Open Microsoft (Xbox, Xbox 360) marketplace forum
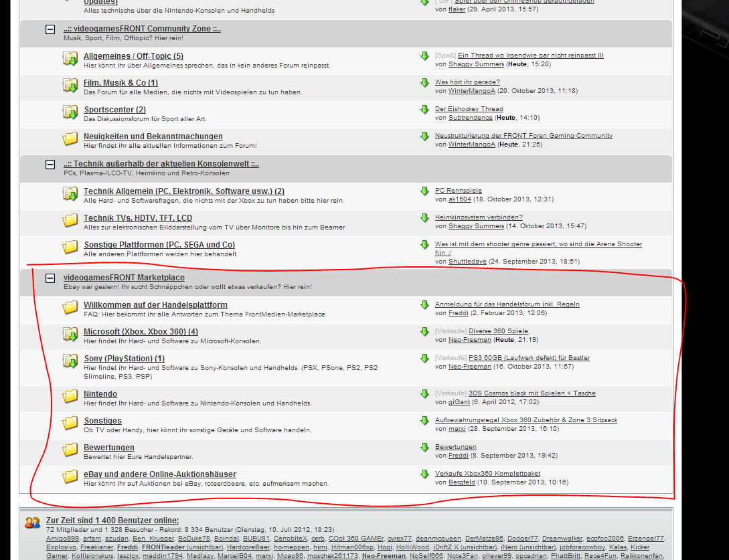Image resolution: width=729 pixels, height=560 pixels. coord(141,332)
